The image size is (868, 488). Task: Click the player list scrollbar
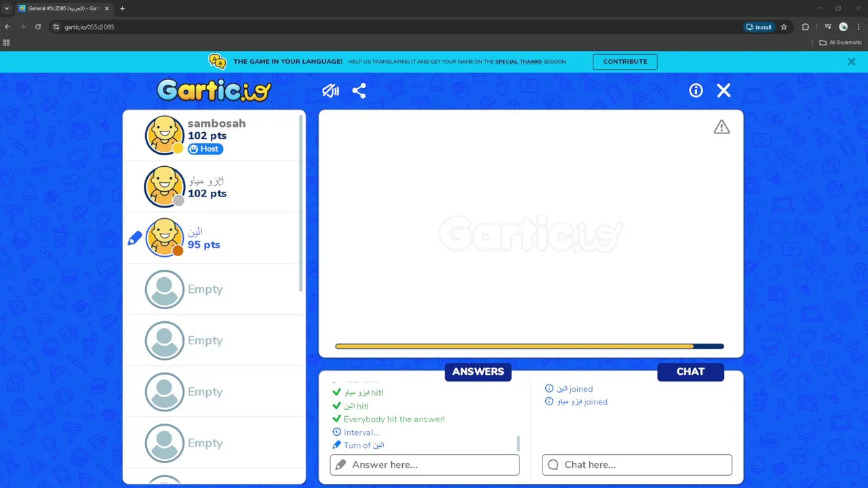(302, 203)
